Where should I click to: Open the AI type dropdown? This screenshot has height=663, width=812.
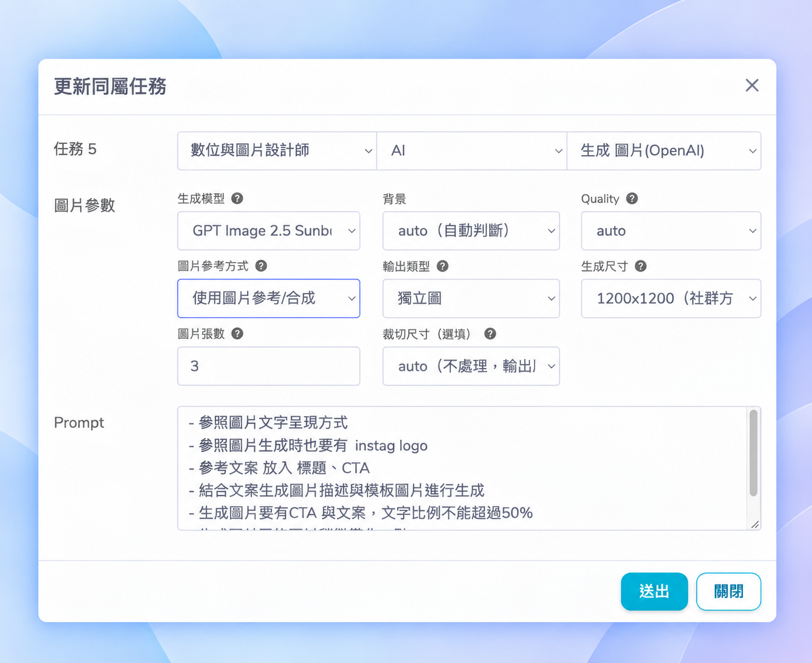click(472, 151)
